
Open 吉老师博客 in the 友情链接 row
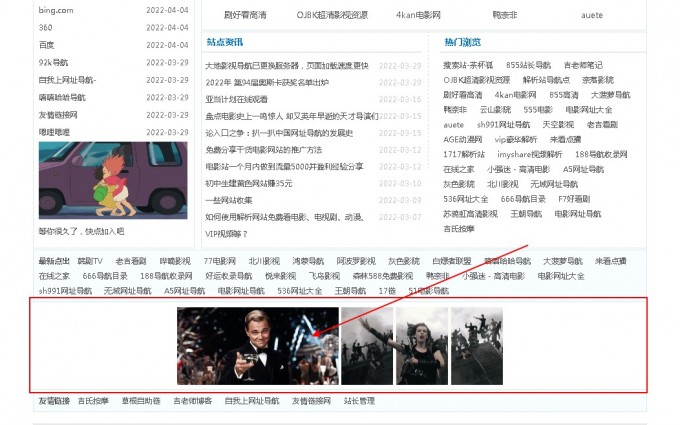[x=193, y=401]
